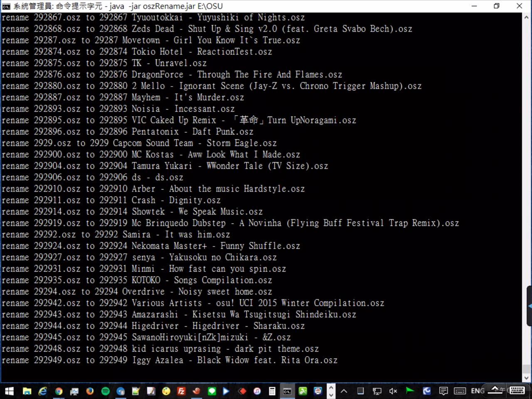The width and height of the screenshot is (532, 399).
Task: Switch the ENG input language indicator
Action: click(478, 391)
